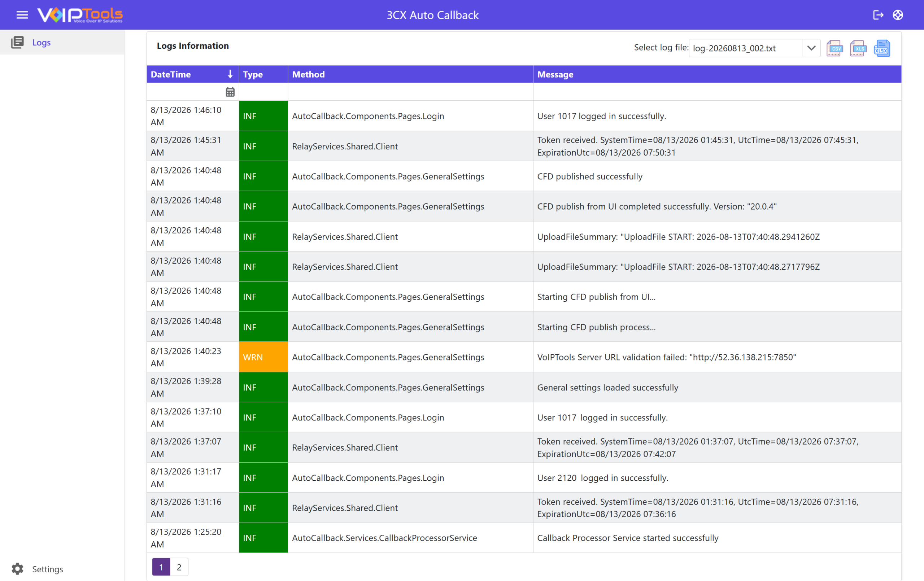This screenshot has width=924, height=581.
Task: Select the 8/13/2026 1:25:20 AM timestamp
Action: tap(186, 538)
